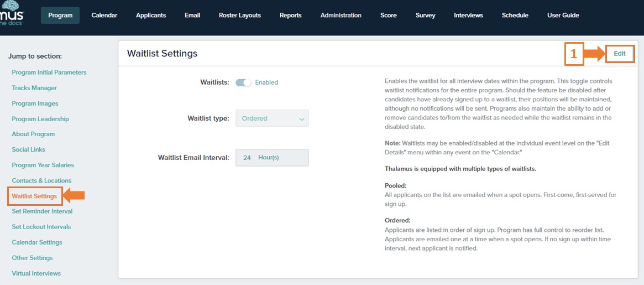The image size is (644, 285).
Task: Click the Edit button for Waitlist Settings
Action: click(619, 54)
